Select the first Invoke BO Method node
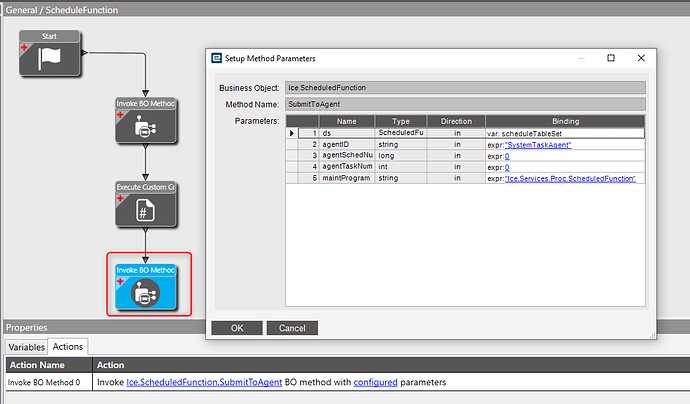 pos(146,121)
